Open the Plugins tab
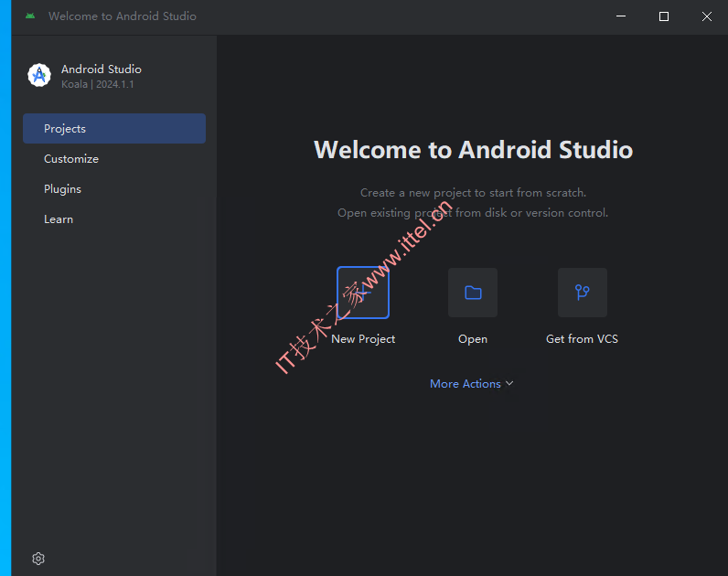 [x=114, y=189]
